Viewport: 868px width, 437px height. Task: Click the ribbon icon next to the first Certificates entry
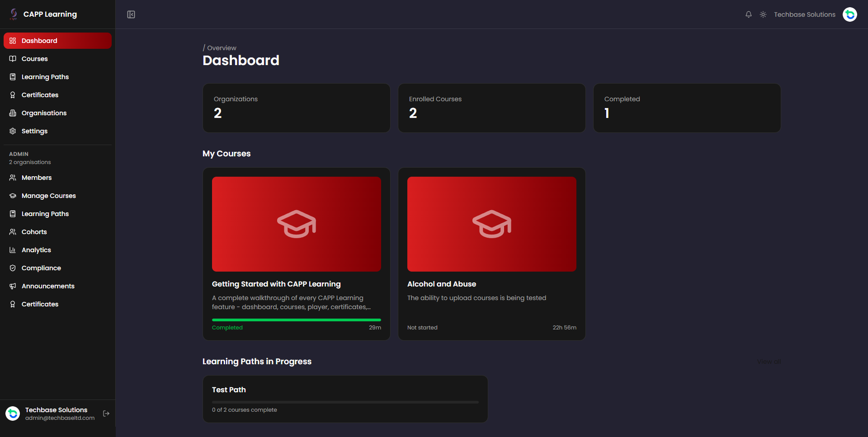[x=13, y=95]
